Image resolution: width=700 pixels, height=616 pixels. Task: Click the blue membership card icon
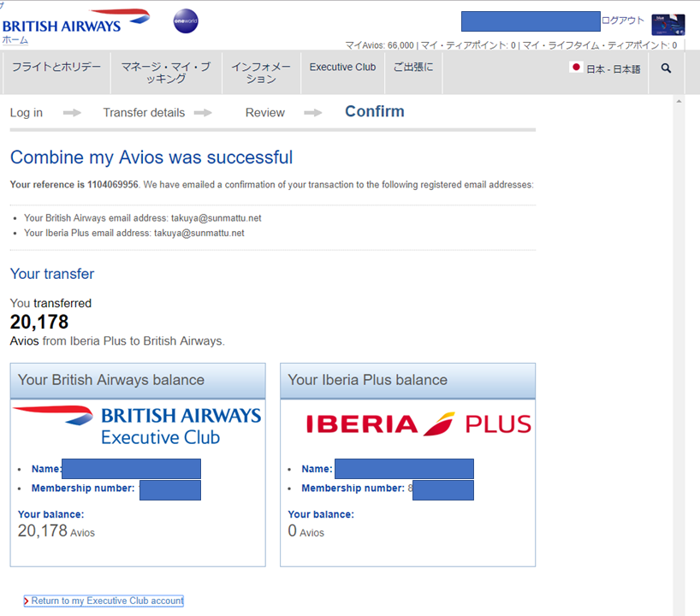(667, 24)
